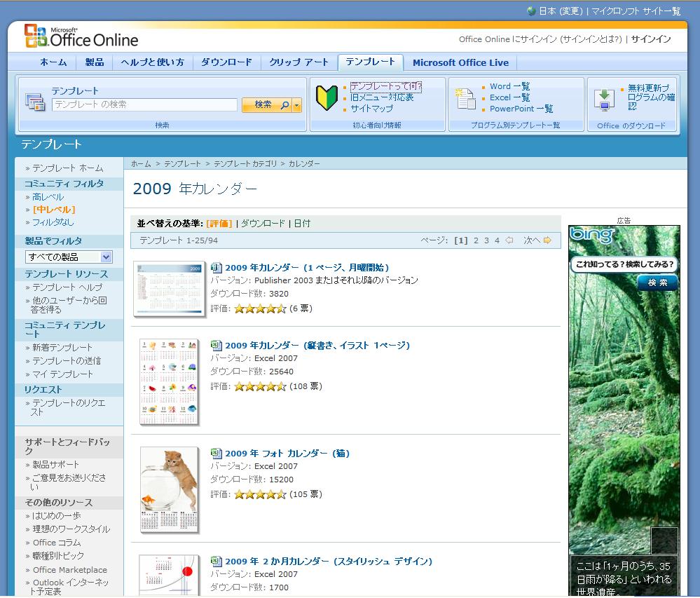The image size is (700, 598).
Task: Click Excel icon beside 縦書き、イラスト calendar
Action: coord(216,345)
